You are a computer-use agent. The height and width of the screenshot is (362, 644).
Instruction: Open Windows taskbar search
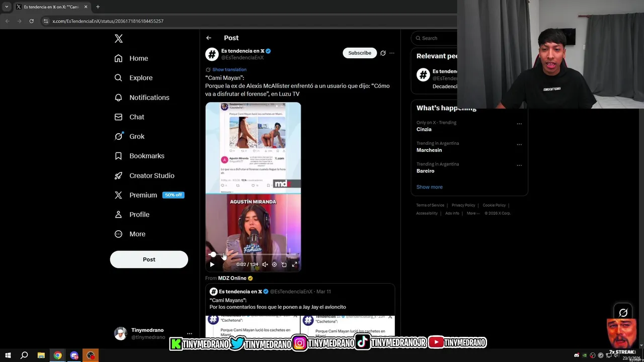pos(24,355)
